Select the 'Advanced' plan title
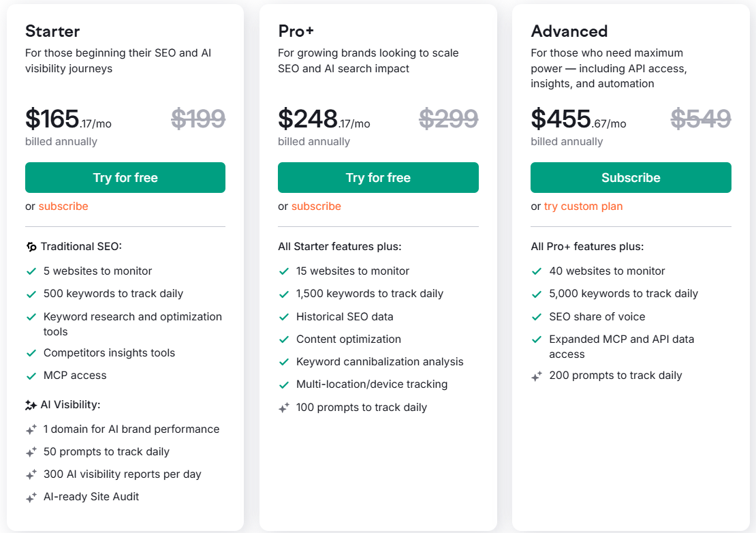The width and height of the screenshot is (756, 533). click(569, 31)
